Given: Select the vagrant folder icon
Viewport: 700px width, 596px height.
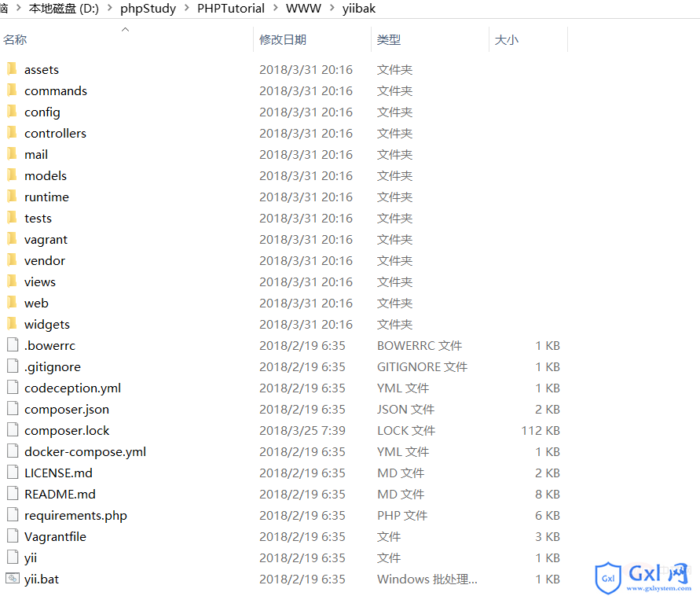Looking at the screenshot, I should (x=12, y=239).
